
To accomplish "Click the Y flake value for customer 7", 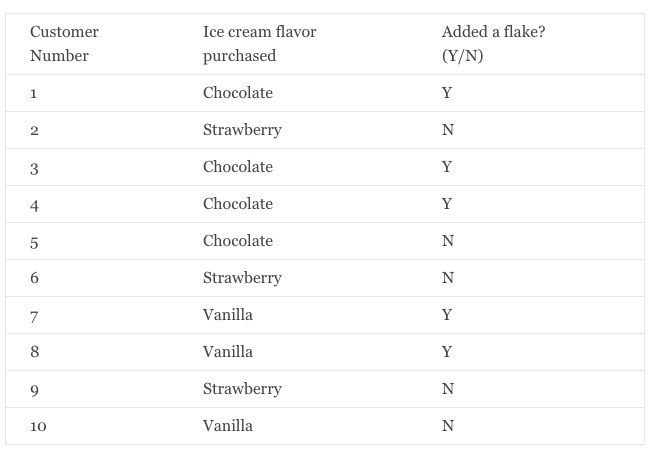I will (447, 315).
